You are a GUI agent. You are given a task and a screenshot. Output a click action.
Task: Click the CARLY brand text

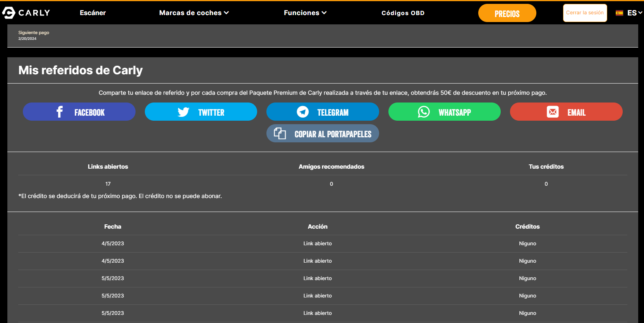[x=34, y=13]
